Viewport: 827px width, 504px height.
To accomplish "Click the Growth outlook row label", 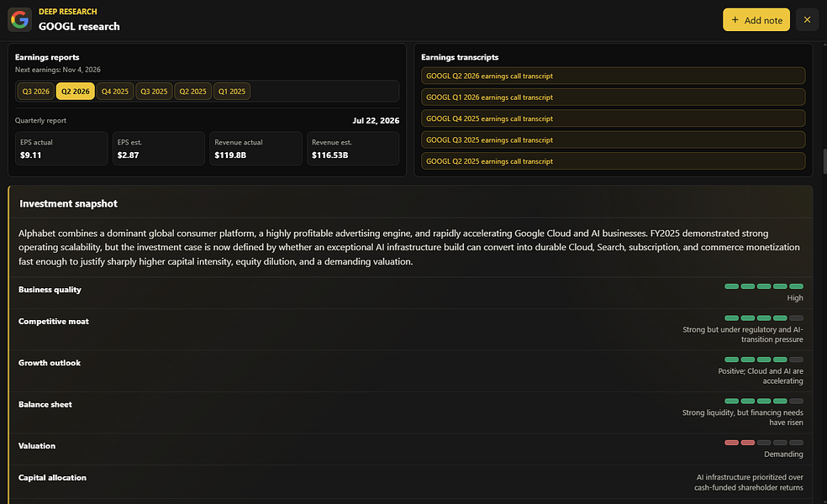I will [49, 363].
